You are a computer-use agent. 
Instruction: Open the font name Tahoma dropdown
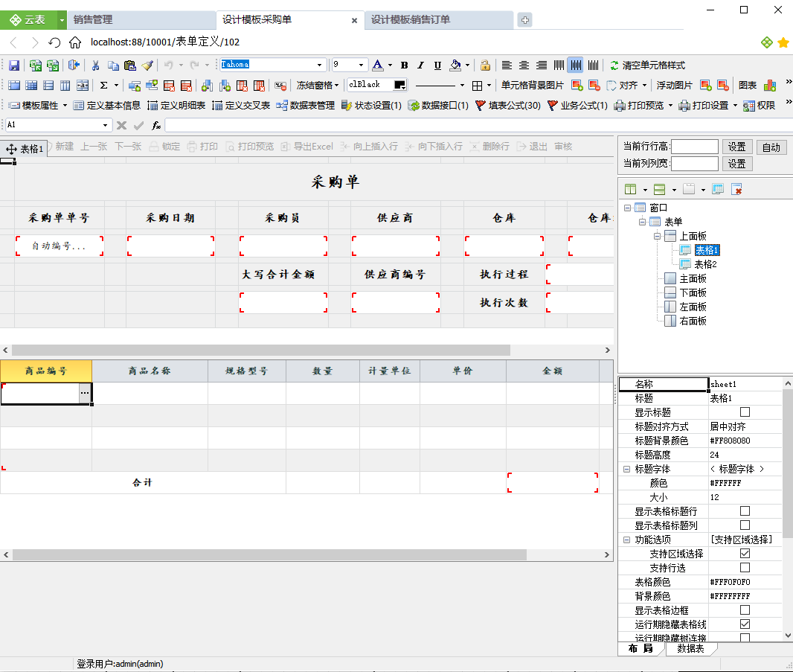[x=319, y=65]
